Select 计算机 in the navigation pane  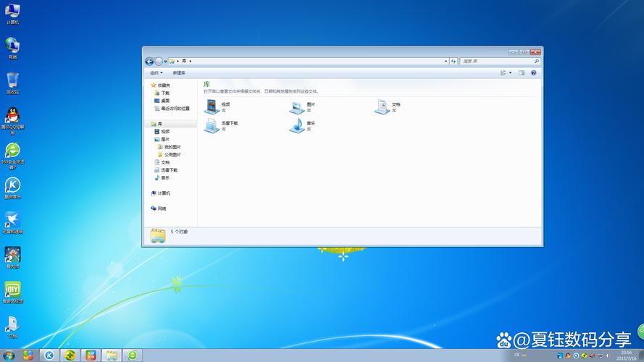tap(163, 193)
